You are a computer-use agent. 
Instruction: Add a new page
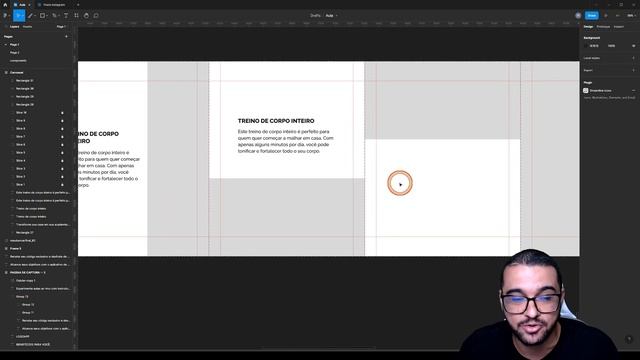(x=66, y=36)
